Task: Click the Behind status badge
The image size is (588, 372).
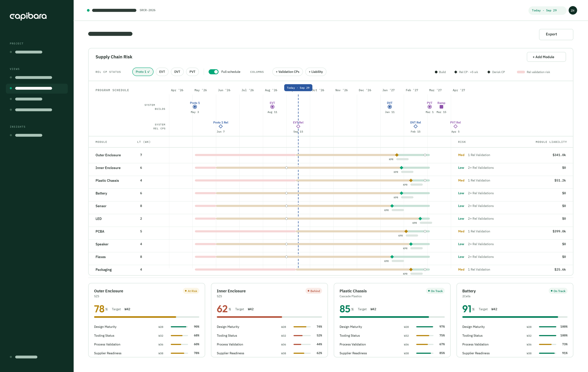Action: (x=314, y=291)
